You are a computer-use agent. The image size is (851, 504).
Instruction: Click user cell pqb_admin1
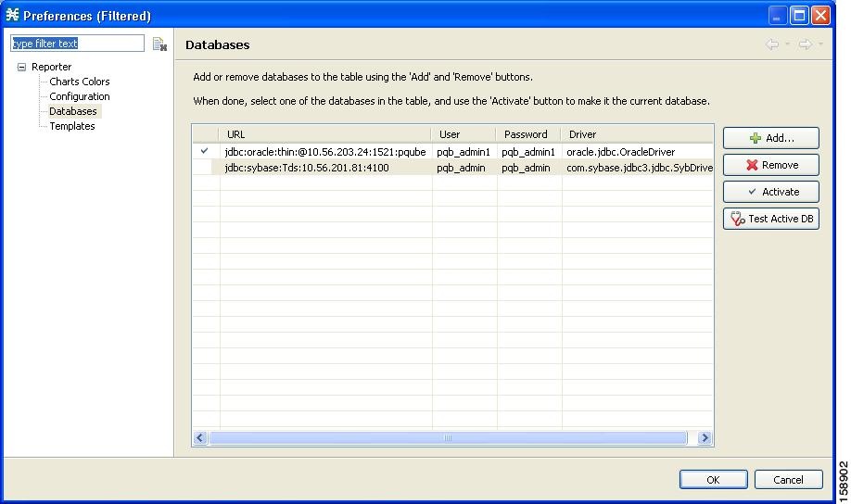pyautogui.click(x=464, y=152)
